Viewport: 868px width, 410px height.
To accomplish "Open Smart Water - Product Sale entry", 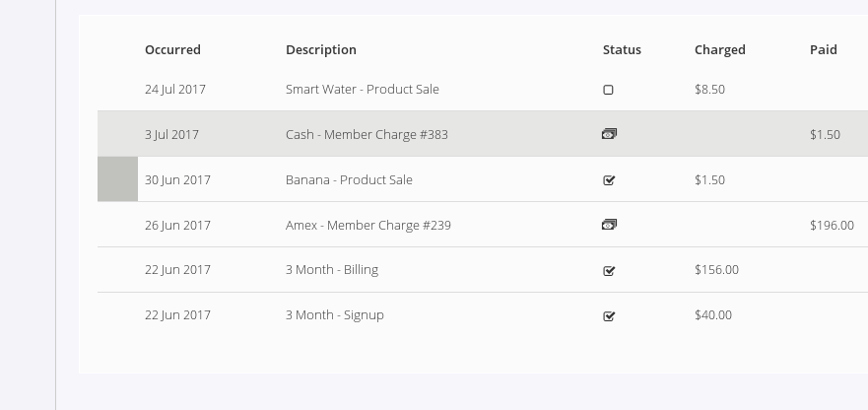I will (362, 90).
